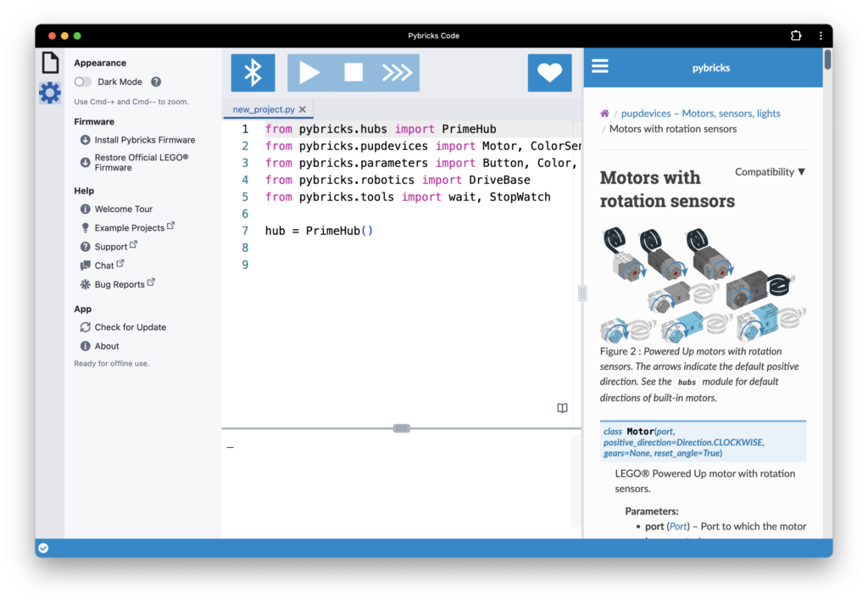
Task: Click the Dark Mode help question icon
Action: 156,81
